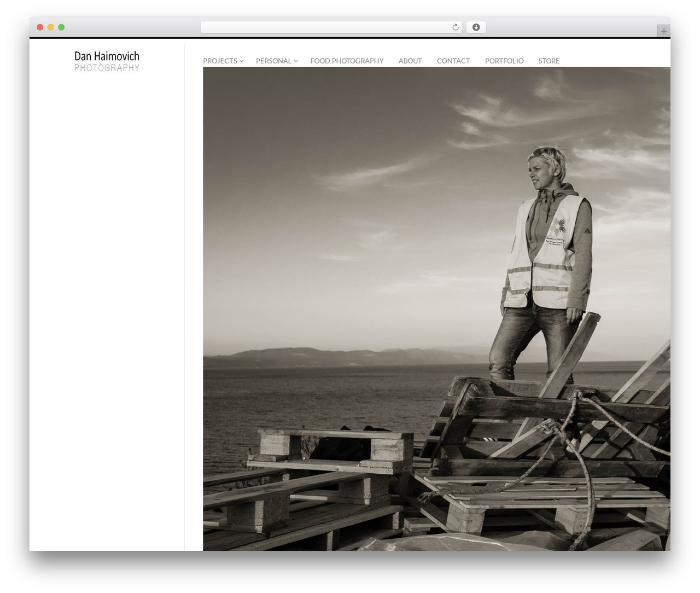Open the Contact page

453,61
